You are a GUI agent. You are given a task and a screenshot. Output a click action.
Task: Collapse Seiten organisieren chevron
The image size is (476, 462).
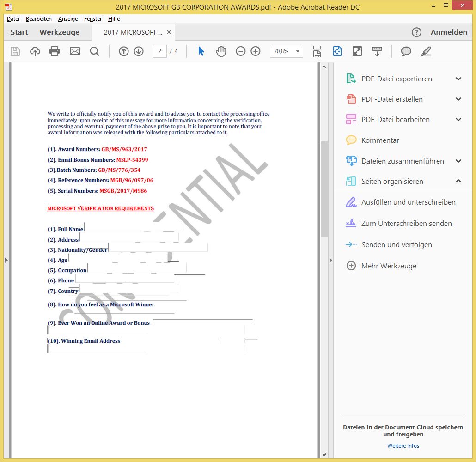[458, 181]
